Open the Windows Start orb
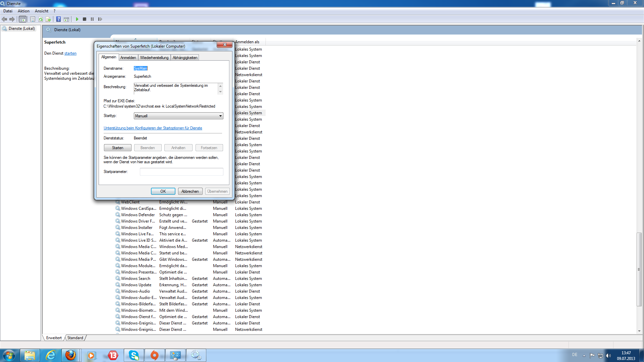The height and width of the screenshot is (362, 644). (9, 355)
